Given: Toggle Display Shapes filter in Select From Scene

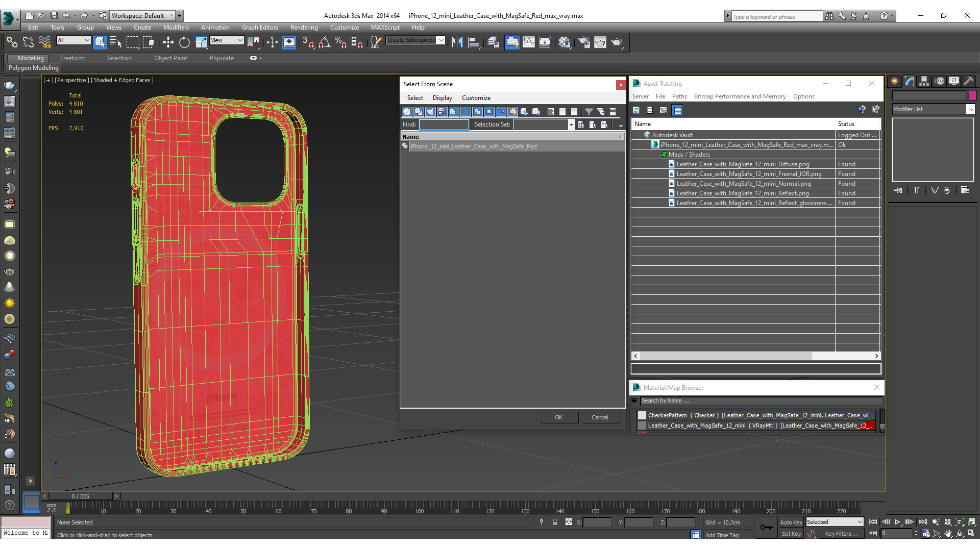Looking at the screenshot, I should (419, 112).
